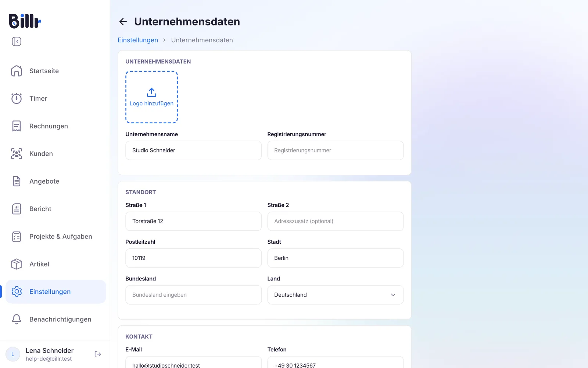Click the Land dropdown chevron arrow

[x=393, y=295]
